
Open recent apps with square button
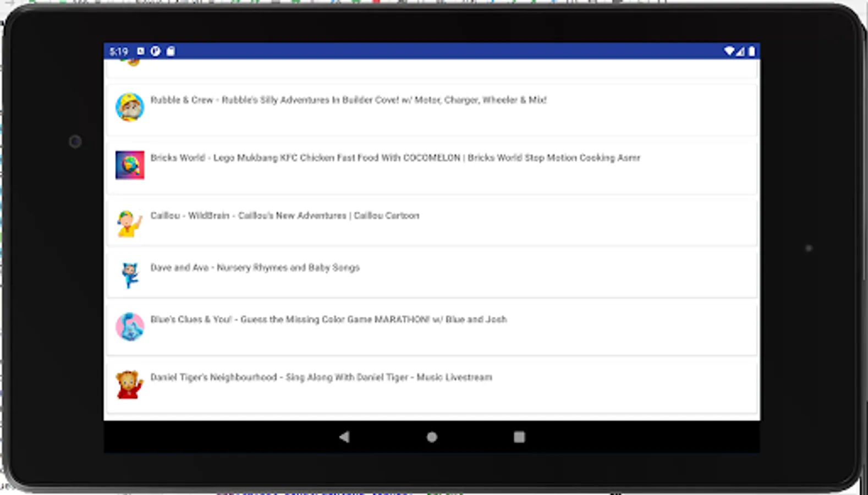click(x=519, y=437)
